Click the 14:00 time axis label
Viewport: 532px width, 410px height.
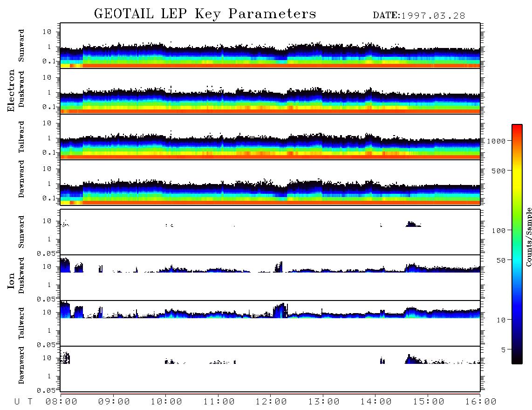coord(376,402)
